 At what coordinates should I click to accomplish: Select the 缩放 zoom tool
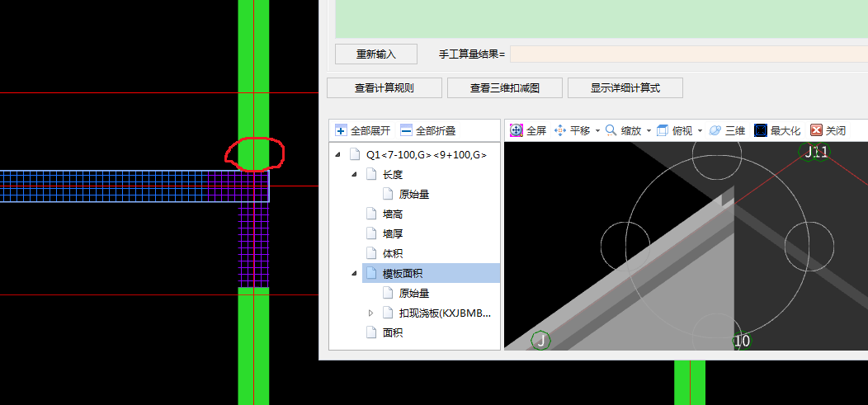623,130
